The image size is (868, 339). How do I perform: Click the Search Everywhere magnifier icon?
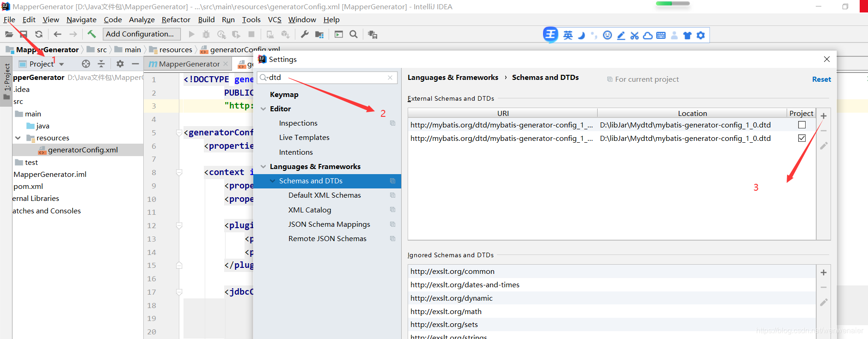[354, 34]
